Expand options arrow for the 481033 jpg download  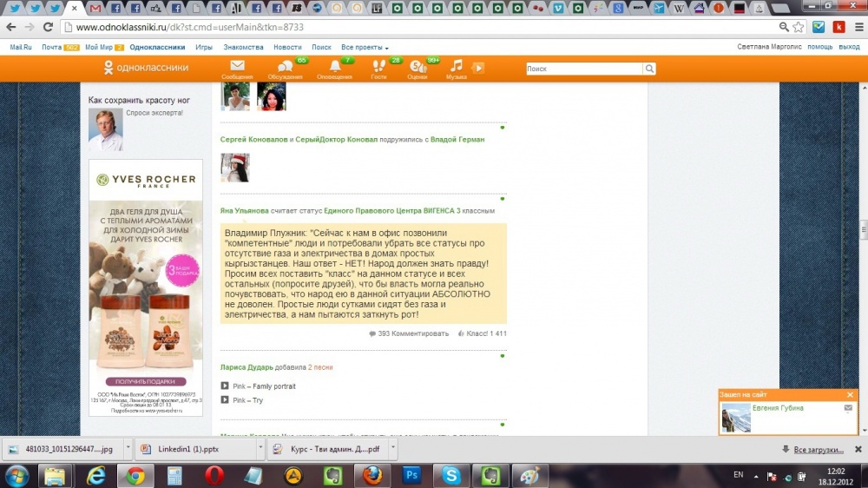coord(128,449)
